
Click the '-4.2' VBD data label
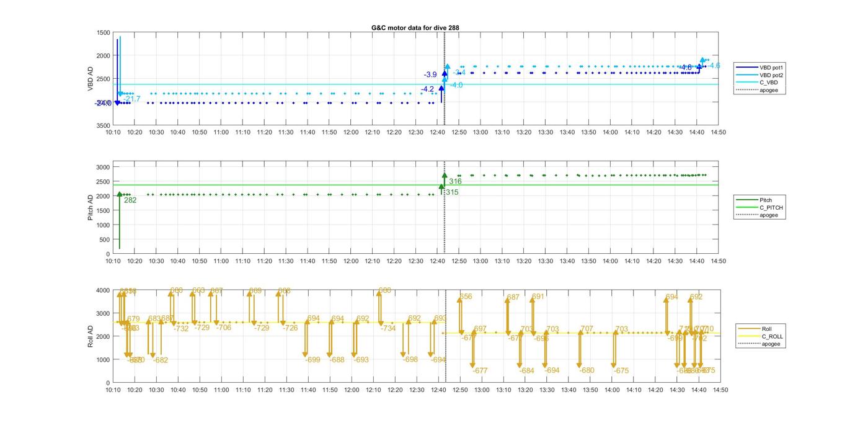tap(427, 89)
